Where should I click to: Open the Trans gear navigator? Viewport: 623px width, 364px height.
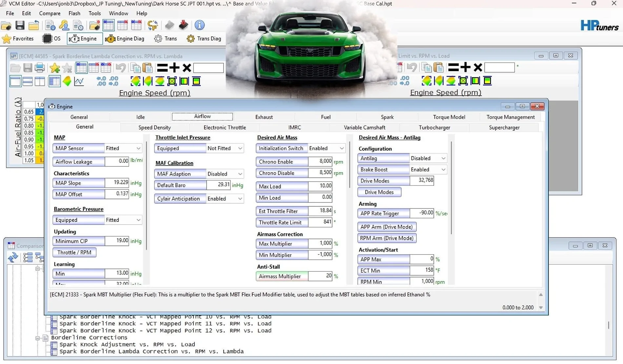point(166,39)
